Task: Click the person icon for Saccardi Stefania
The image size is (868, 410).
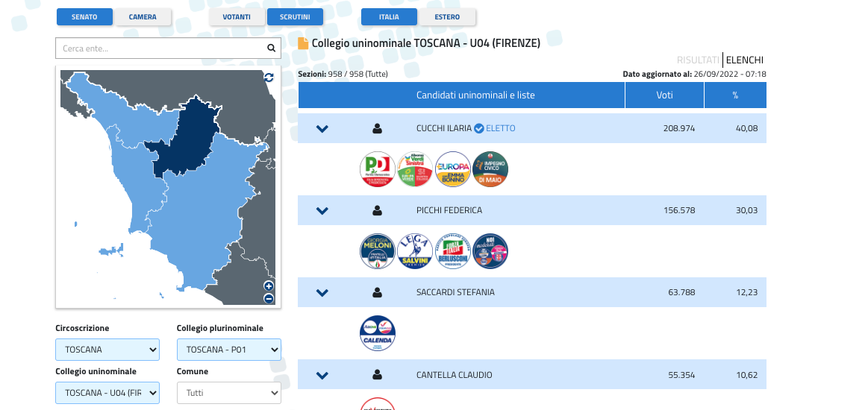Action: click(378, 292)
